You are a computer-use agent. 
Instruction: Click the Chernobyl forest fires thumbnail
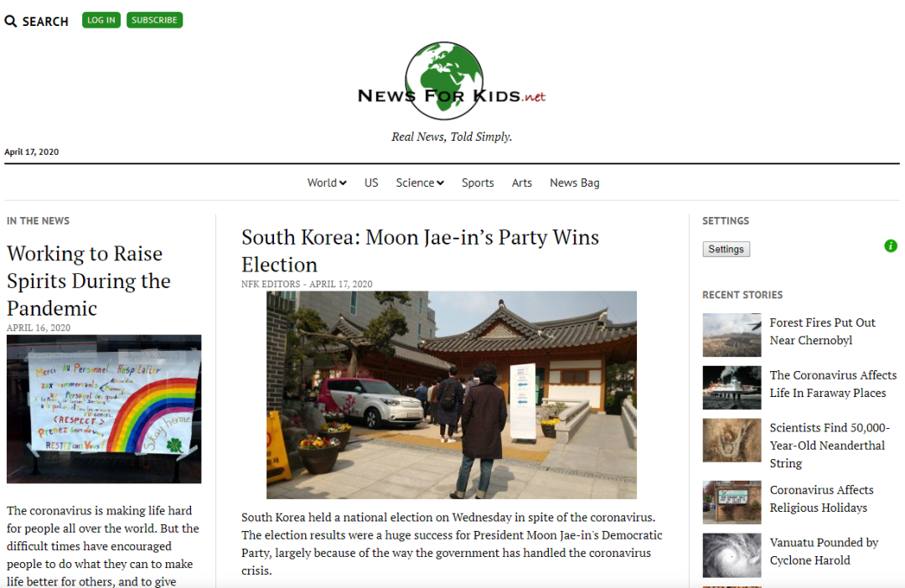pyautogui.click(x=732, y=335)
